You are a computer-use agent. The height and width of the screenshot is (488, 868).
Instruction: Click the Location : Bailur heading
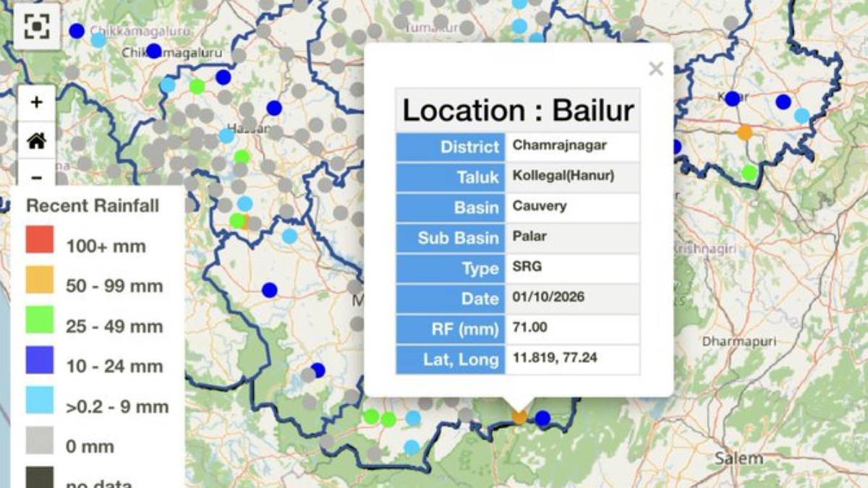[518, 110]
